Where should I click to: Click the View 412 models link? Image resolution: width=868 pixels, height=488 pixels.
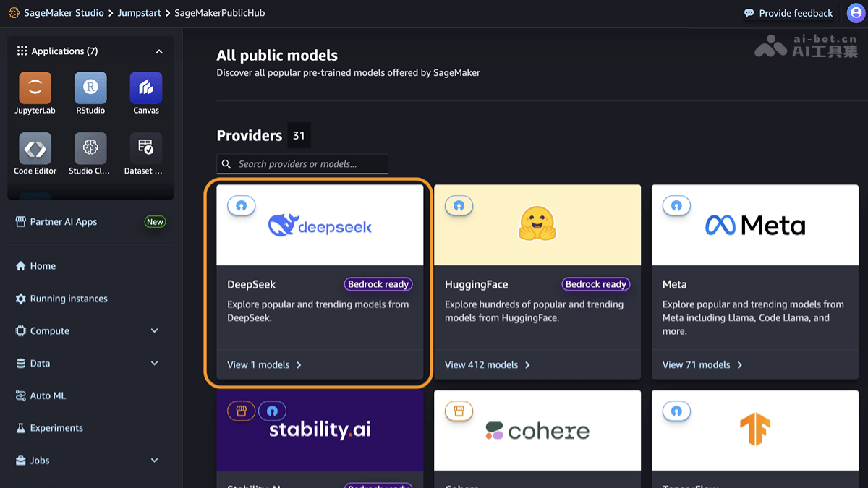point(488,365)
